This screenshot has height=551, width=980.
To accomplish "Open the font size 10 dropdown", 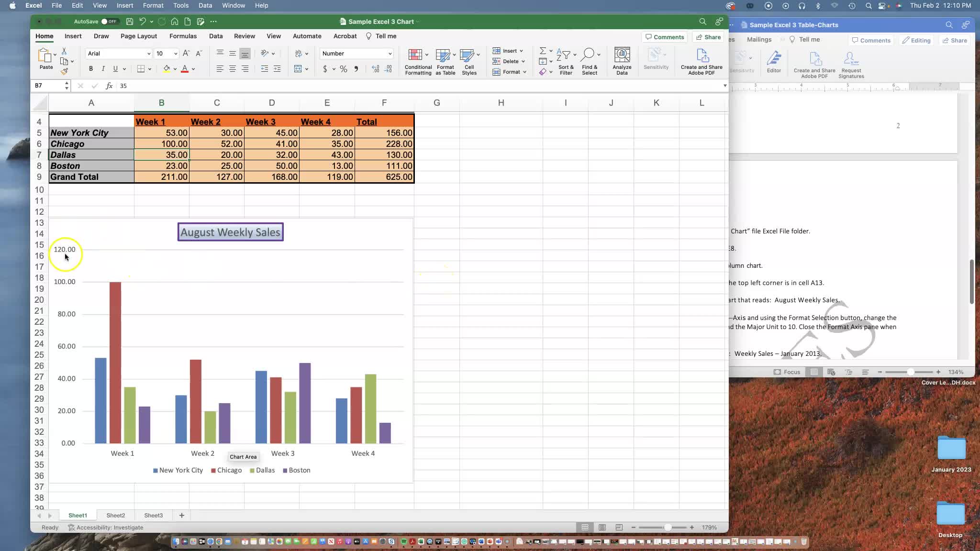I will pyautogui.click(x=176, y=54).
